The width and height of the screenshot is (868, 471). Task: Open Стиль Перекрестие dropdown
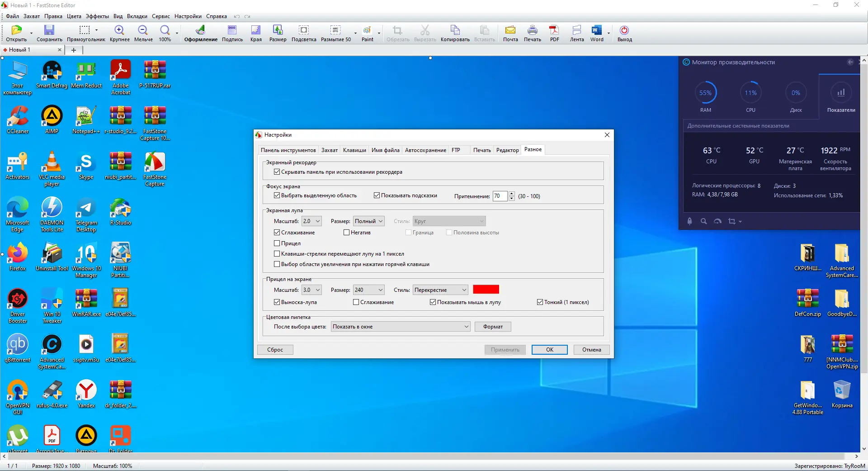point(441,290)
